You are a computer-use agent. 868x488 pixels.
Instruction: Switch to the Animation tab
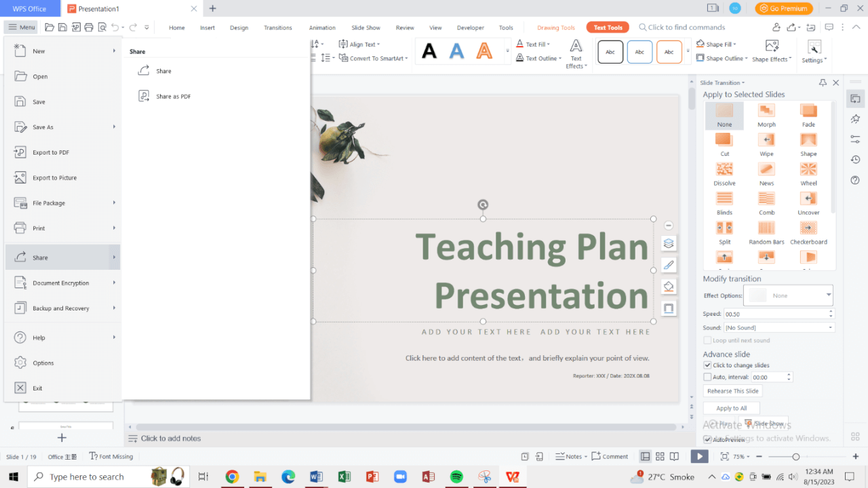coord(322,28)
